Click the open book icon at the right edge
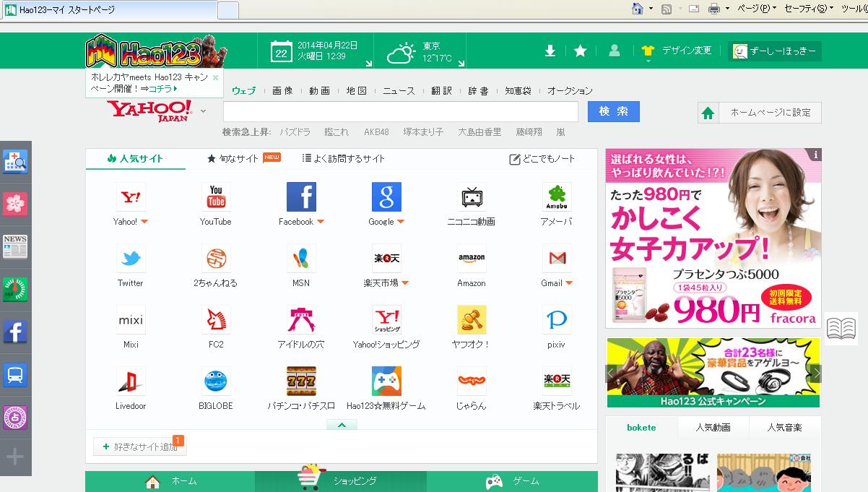The height and width of the screenshot is (492, 868). pyautogui.click(x=841, y=329)
